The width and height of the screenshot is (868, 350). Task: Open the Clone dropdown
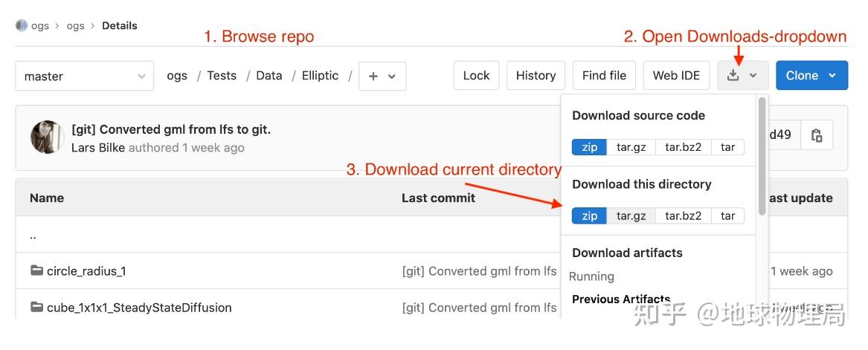click(811, 76)
